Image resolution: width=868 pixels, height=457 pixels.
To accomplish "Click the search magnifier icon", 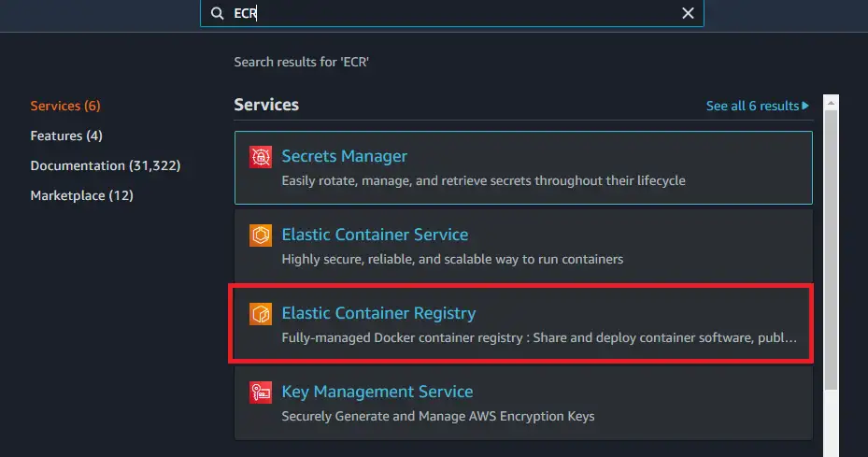I will pos(218,13).
